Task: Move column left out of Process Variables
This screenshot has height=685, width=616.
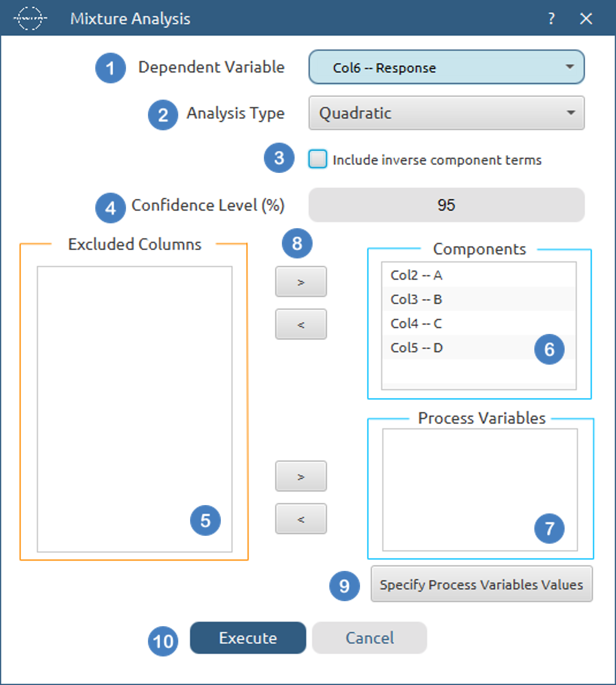Action: click(301, 519)
